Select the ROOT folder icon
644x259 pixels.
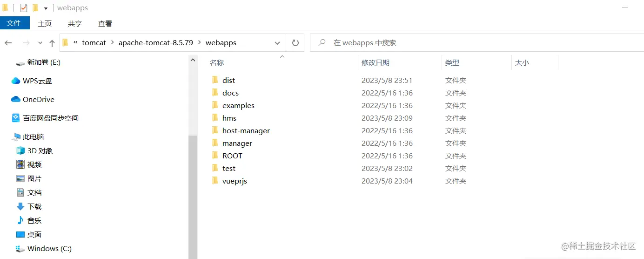tap(215, 156)
